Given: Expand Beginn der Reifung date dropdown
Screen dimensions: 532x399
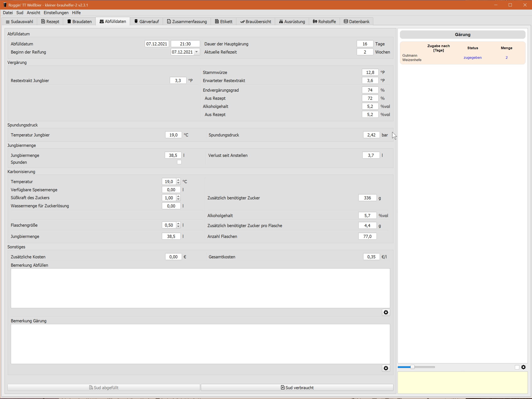Looking at the screenshot, I should pos(197,52).
